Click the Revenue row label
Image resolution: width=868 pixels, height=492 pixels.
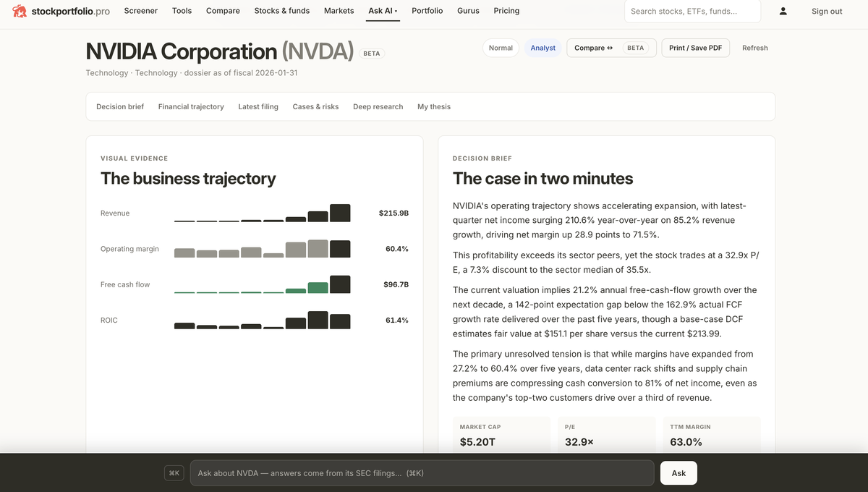[x=115, y=213]
